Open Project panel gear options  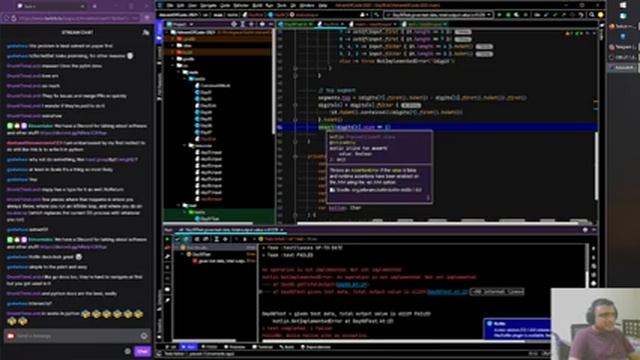click(262, 24)
